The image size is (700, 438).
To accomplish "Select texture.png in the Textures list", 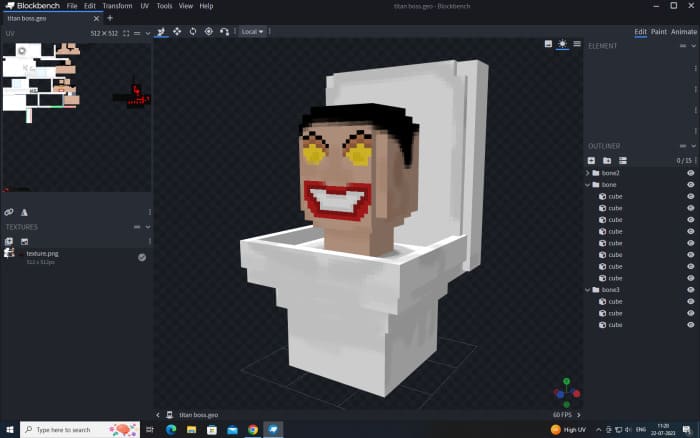I will point(45,256).
